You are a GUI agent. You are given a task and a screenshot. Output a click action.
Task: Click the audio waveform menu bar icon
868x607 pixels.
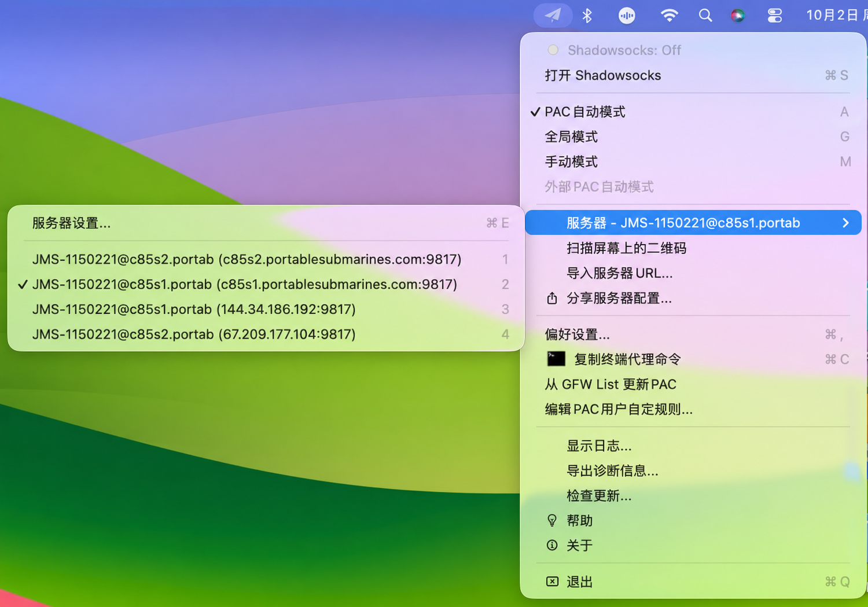coord(627,16)
